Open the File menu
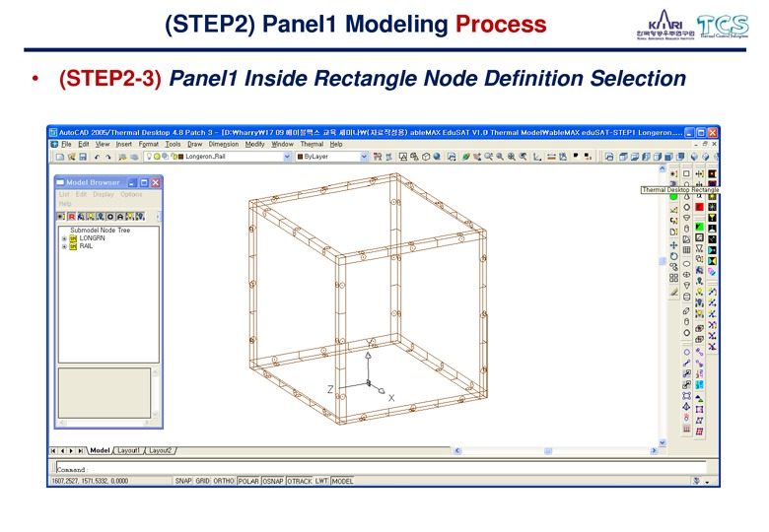769x532 pixels. click(66, 145)
